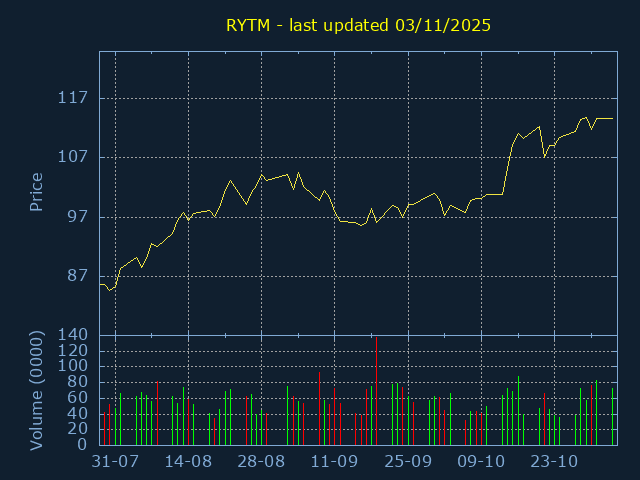This screenshot has height=480, width=640.
Task: Click the 97 price tick label
Action: point(78,217)
